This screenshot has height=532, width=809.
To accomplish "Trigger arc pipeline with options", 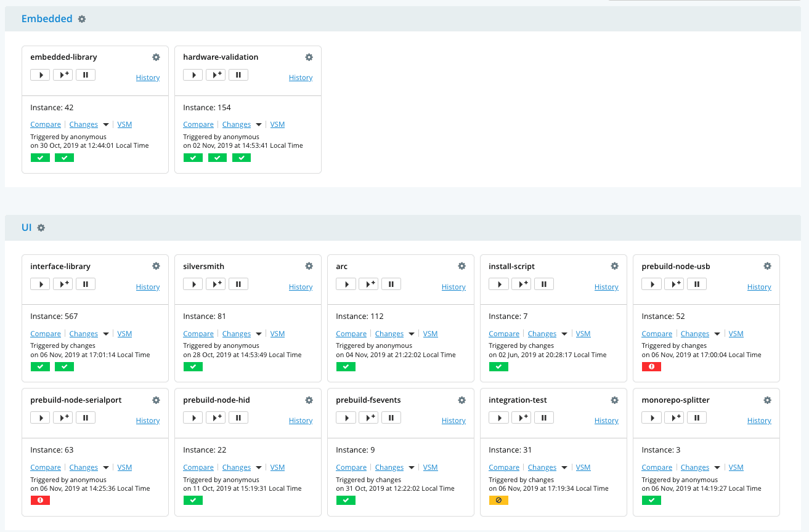I will pyautogui.click(x=368, y=284).
